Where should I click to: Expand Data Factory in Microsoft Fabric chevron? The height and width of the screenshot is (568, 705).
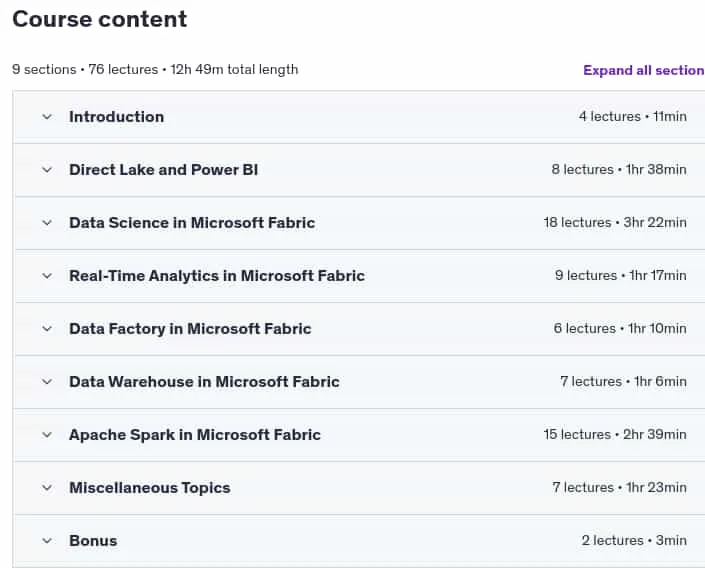tap(47, 329)
